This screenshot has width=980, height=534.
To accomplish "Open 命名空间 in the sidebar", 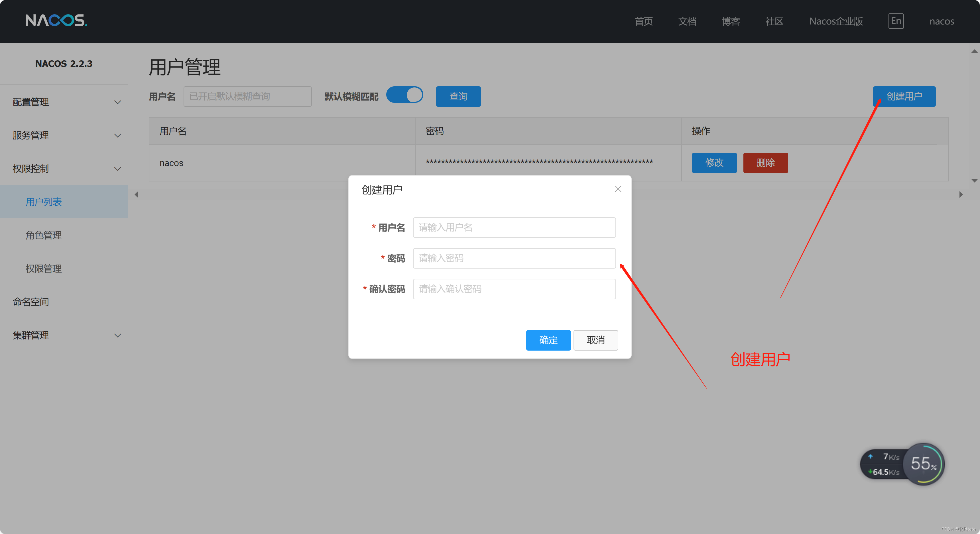I will tap(64, 302).
